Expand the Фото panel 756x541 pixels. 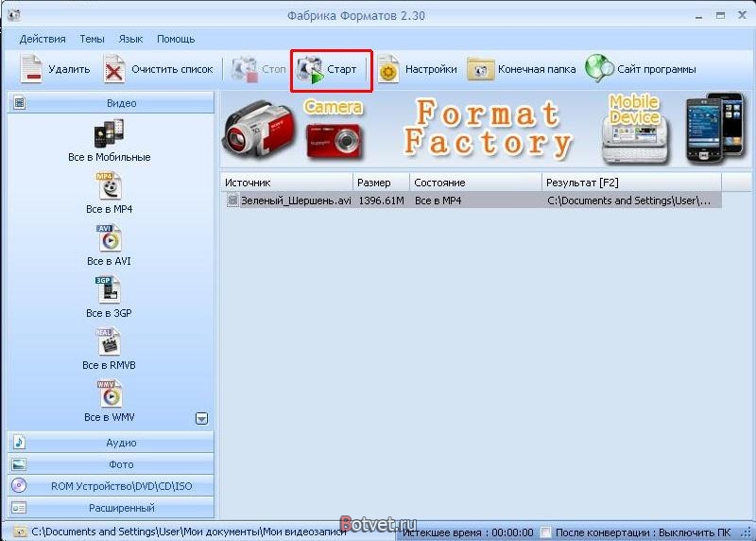click(x=111, y=464)
